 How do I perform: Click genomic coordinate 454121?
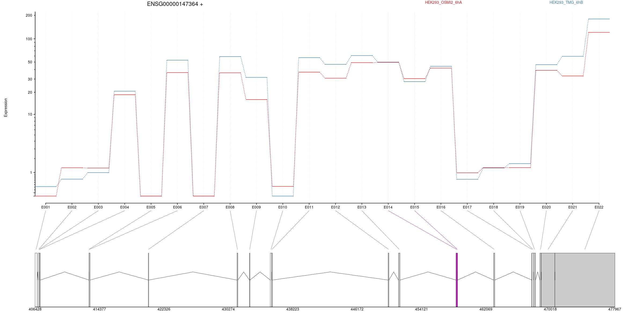422,309
